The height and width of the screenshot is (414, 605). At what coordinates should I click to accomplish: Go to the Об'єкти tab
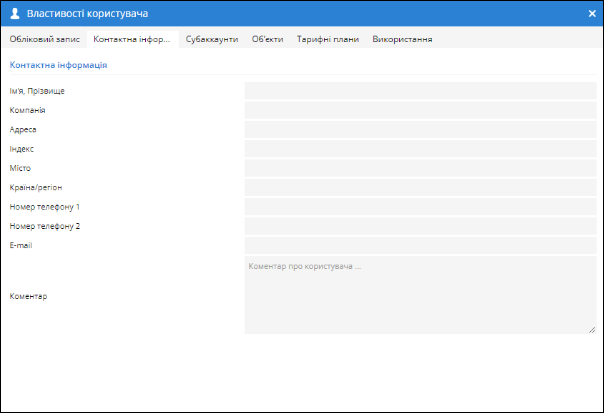(267, 39)
